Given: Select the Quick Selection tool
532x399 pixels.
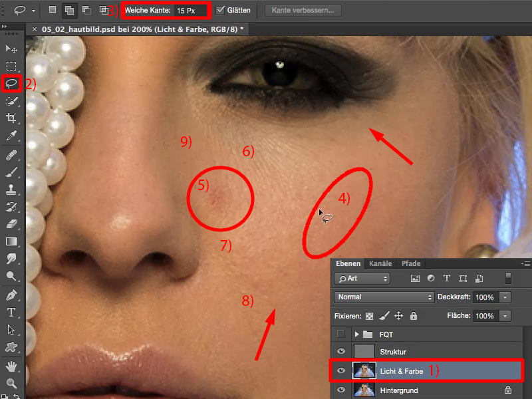Looking at the screenshot, I should [11, 101].
